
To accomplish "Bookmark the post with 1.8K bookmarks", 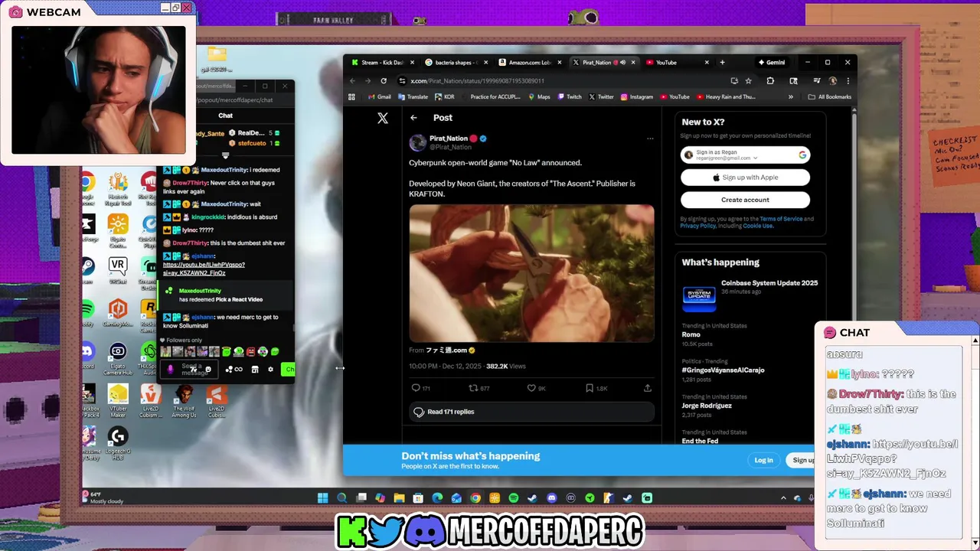I will (x=590, y=388).
